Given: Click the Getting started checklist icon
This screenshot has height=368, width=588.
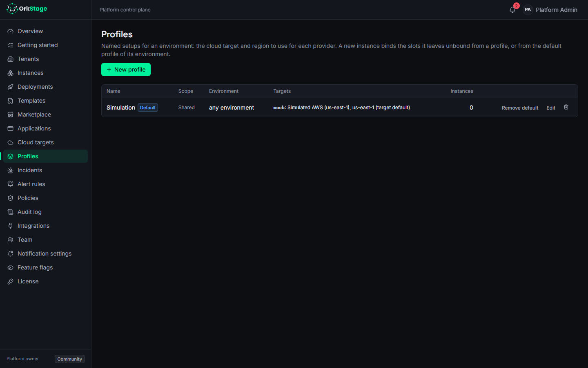Looking at the screenshot, I should tap(11, 45).
